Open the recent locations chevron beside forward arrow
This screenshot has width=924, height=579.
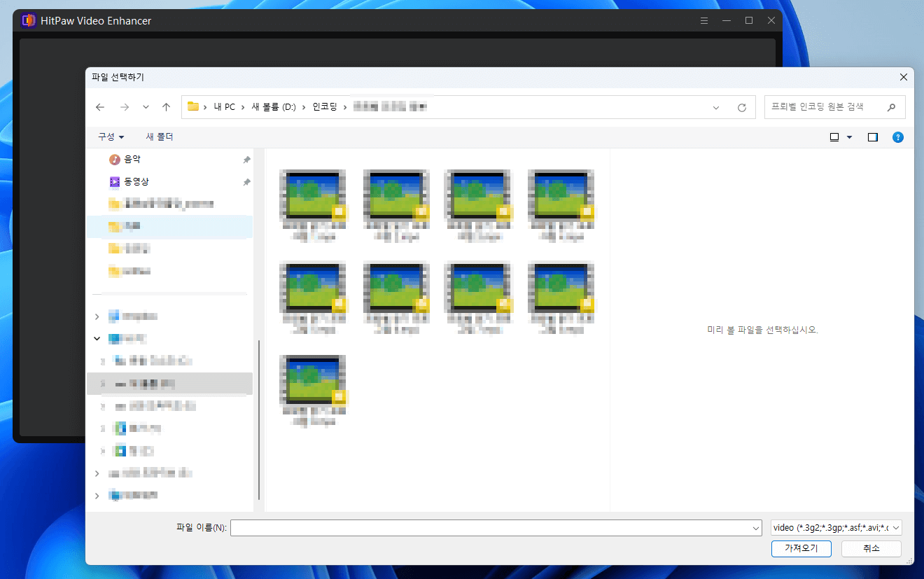point(146,107)
